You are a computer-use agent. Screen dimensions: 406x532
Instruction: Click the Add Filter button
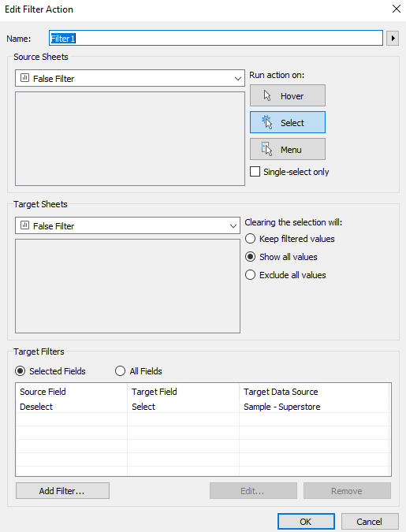[x=62, y=490]
